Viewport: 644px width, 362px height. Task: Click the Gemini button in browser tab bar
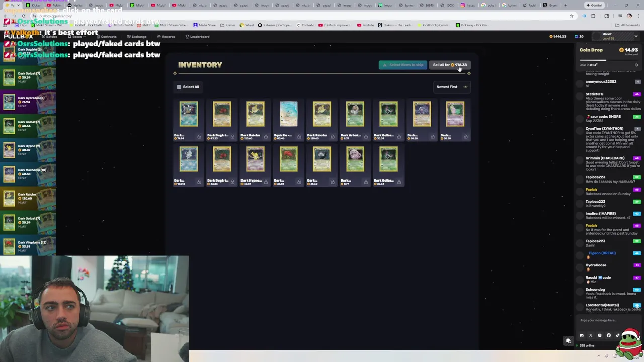coord(594,5)
